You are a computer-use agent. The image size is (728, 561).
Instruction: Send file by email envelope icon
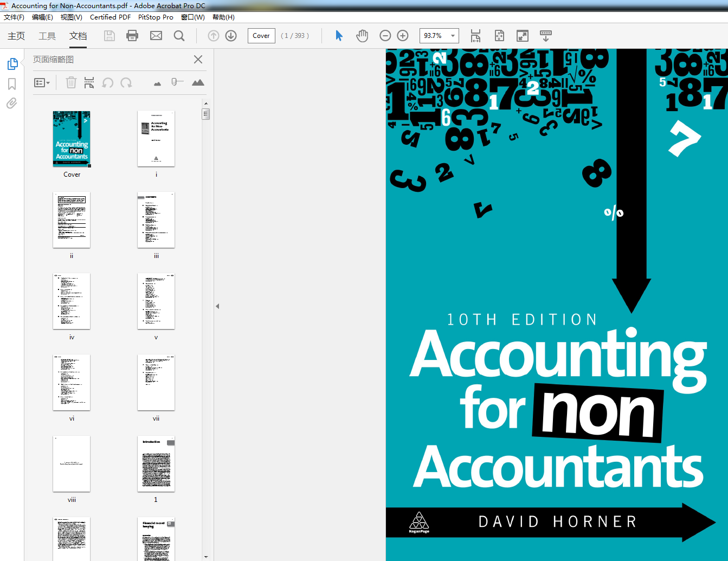pos(156,36)
